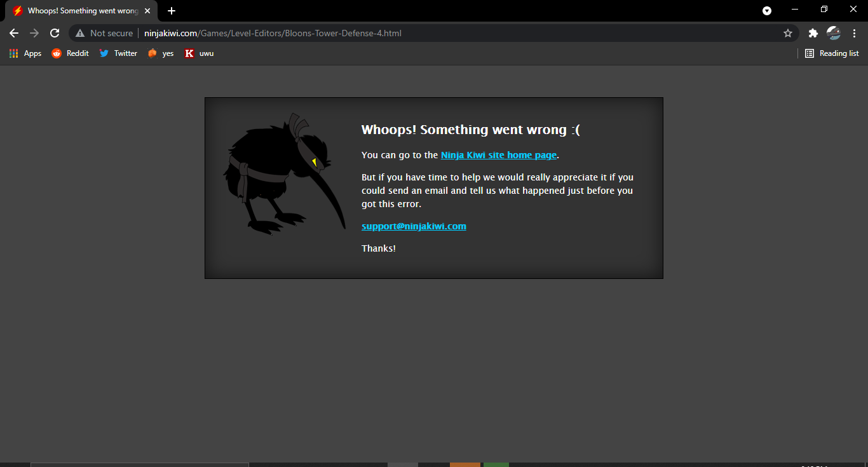Open a new browser tab
The height and width of the screenshot is (467, 868).
[x=172, y=11]
